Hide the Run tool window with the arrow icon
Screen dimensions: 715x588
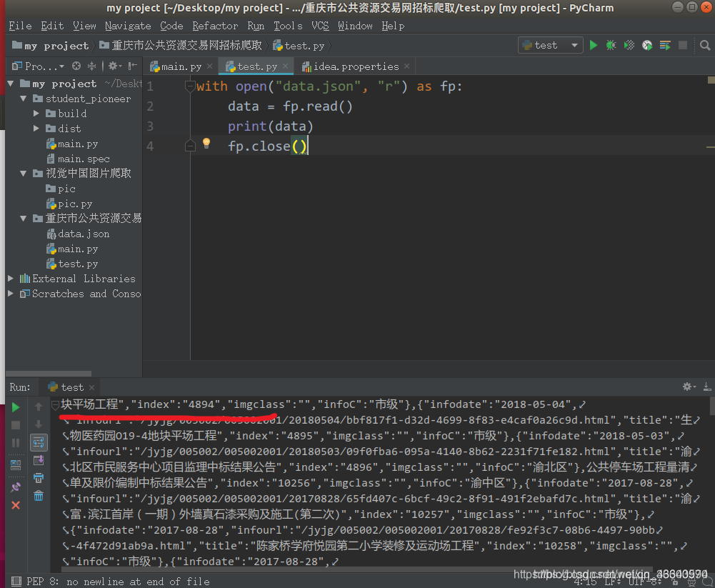pyautogui.click(x=707, y=387)
